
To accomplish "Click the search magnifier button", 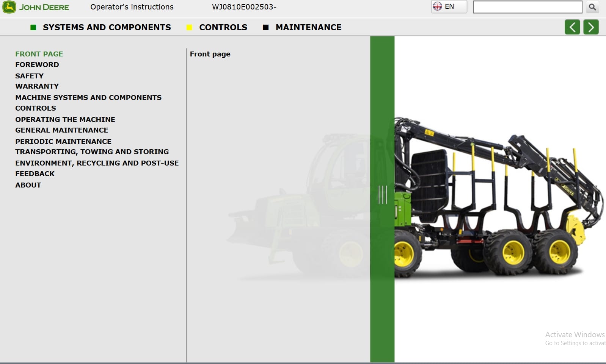I will (x=592, y=7).
